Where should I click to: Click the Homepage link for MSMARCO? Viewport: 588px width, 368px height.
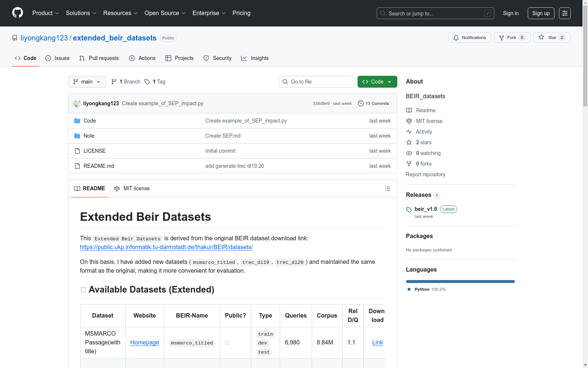pyautogui.click(x=145, y=343)
